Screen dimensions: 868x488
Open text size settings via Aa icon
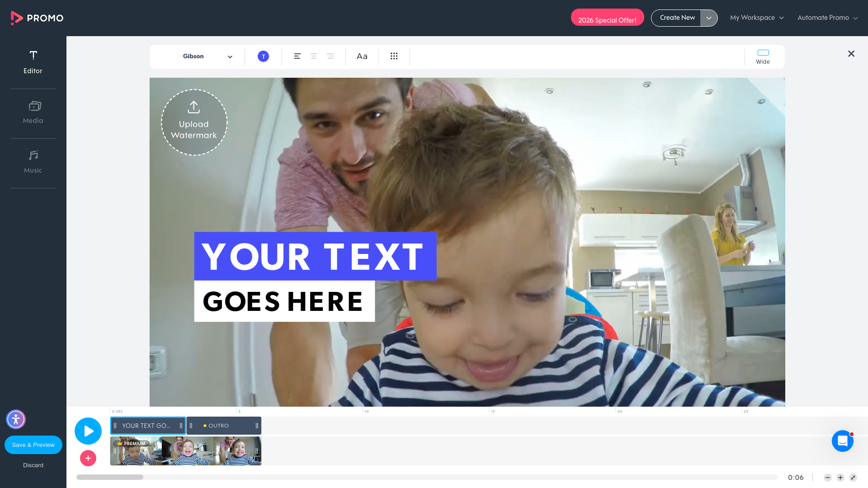coord(362,56)
